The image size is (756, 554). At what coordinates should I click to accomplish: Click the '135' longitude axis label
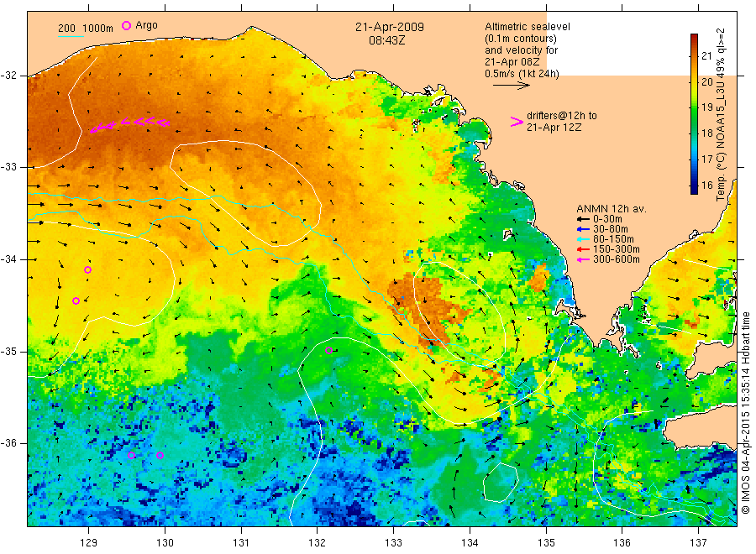546,543
